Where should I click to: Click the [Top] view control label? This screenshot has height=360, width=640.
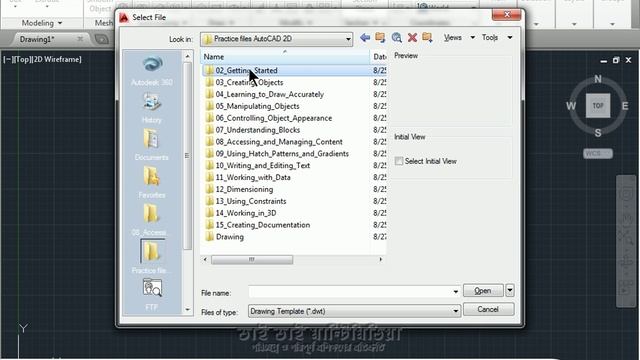coord(22,60)
